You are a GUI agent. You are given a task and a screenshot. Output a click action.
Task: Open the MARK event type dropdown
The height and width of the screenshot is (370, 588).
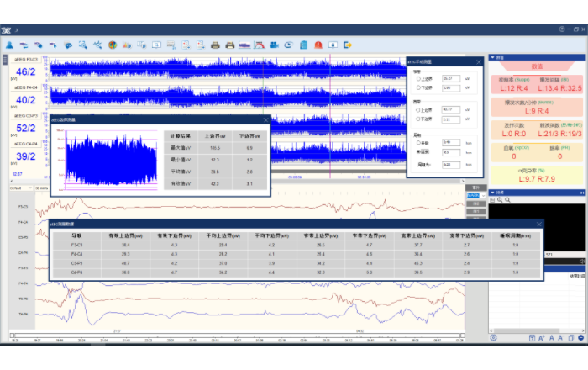[x=476, y=195]
